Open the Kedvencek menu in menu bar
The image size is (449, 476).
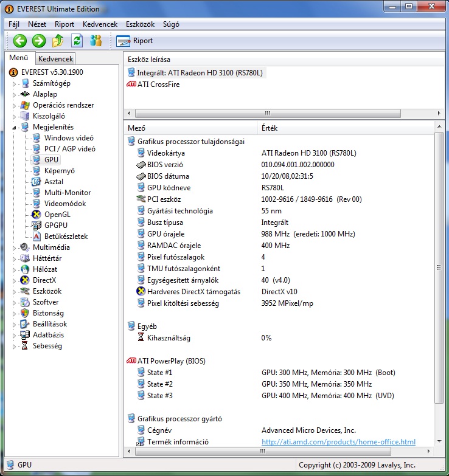click(x=100, y=24)
